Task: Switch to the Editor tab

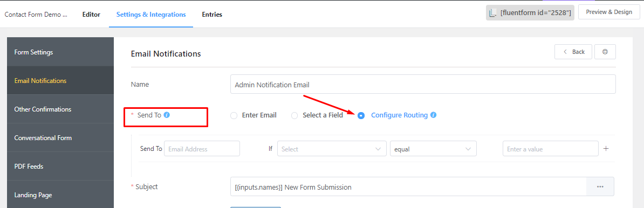Action: pyautogui.click(x=91, y=15)
